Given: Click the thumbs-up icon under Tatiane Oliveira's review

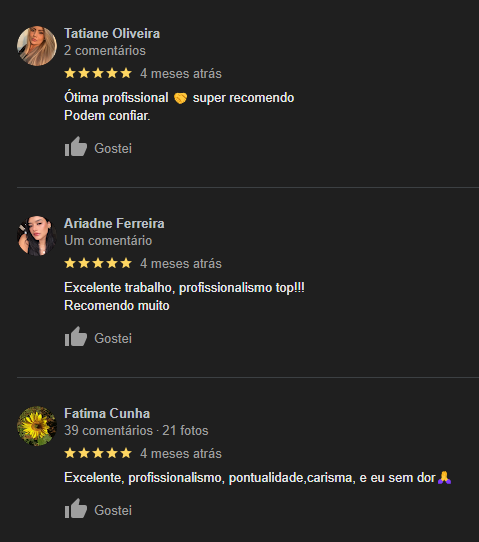Looking at the screenshot, I should (x=76, y=147).
